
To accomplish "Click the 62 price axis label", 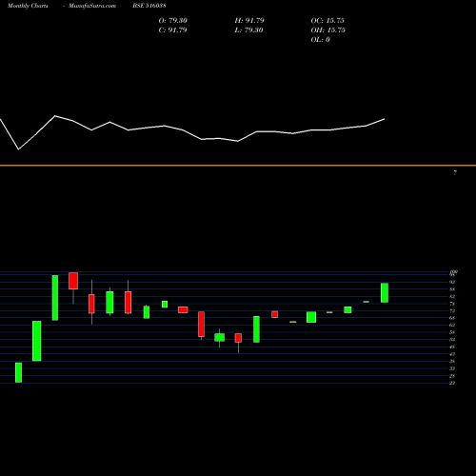I will (452, 326).
